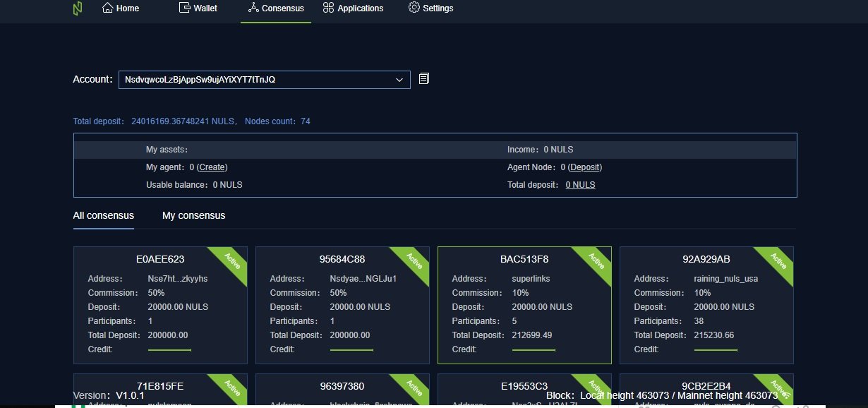Click credit bar on 92A929AB card
Screen dimensions: 868x408
click(x=716, y=349)
